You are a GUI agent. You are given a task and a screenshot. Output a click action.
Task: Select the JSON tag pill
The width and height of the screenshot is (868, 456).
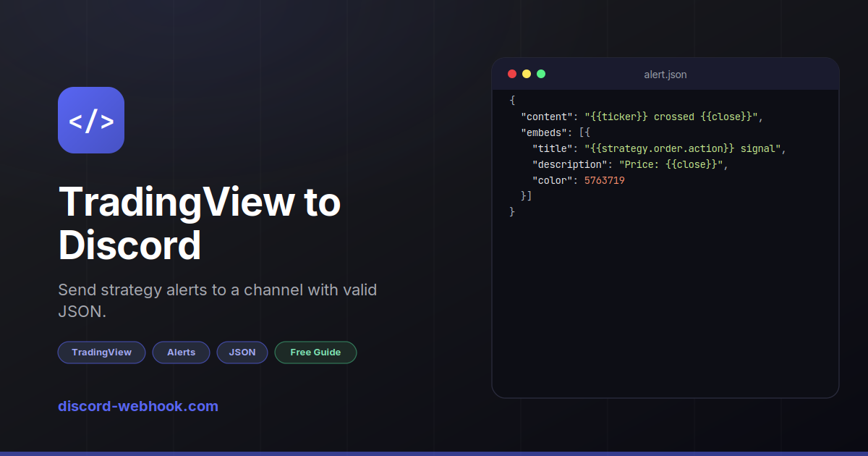242,352
